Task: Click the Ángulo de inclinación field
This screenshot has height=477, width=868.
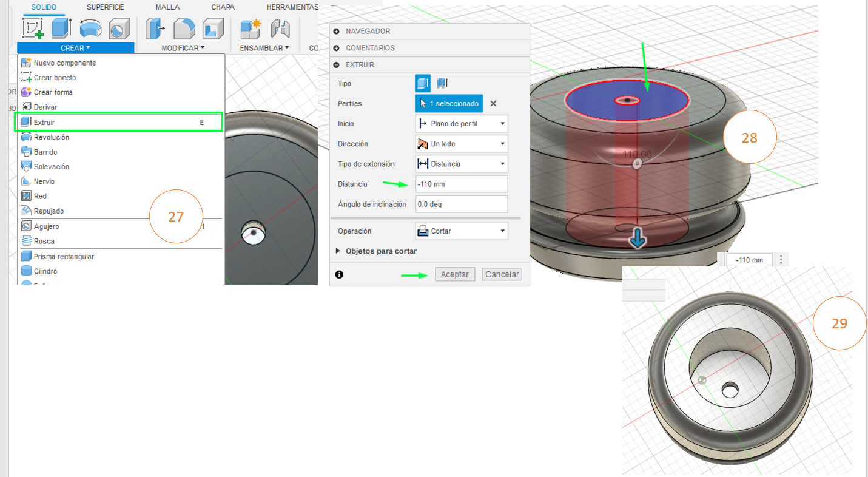Action: click(x=462, y=204)
